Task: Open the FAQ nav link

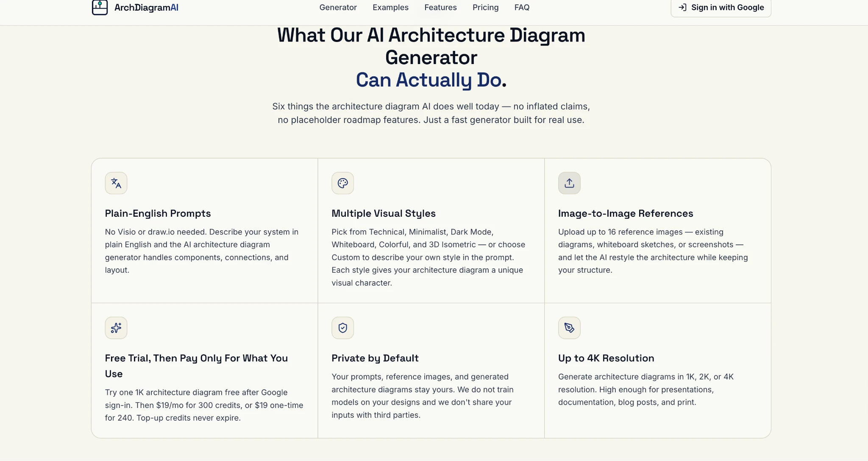Action: pyautogui.click(x=522, y=7)
